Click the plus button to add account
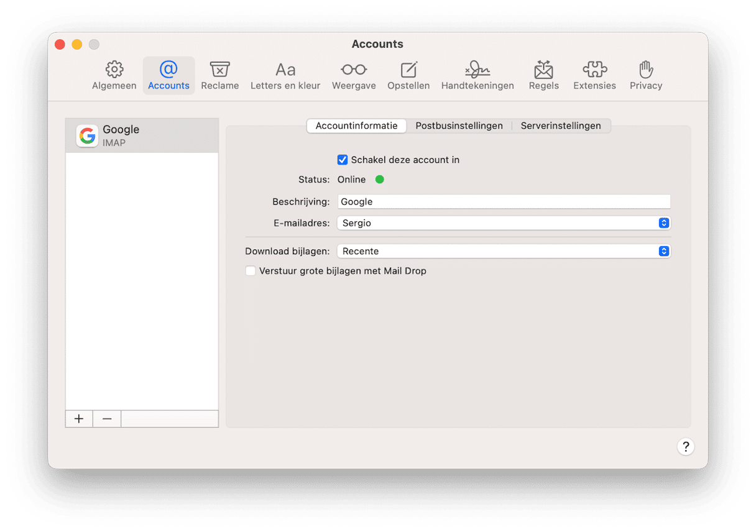This screenshot has height=532, width=756. click(79, 419)
